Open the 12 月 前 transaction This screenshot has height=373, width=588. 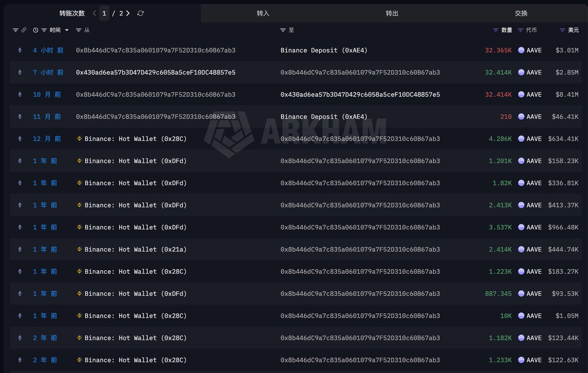pyautogui.click(x=47, y=139)
